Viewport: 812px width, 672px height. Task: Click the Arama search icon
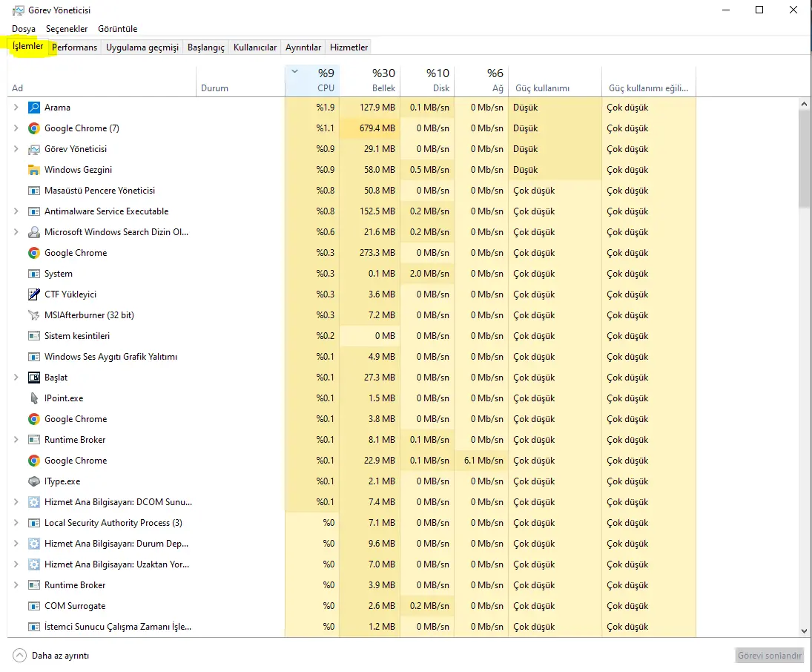point(33,108)
